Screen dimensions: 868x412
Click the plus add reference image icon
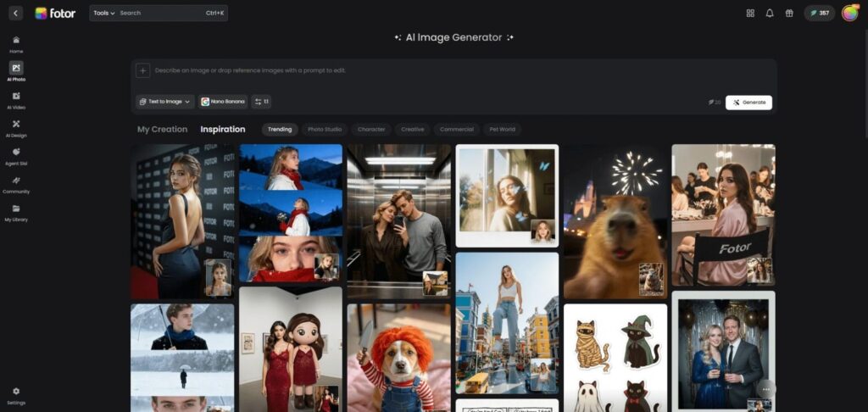(x=142, y=70)
